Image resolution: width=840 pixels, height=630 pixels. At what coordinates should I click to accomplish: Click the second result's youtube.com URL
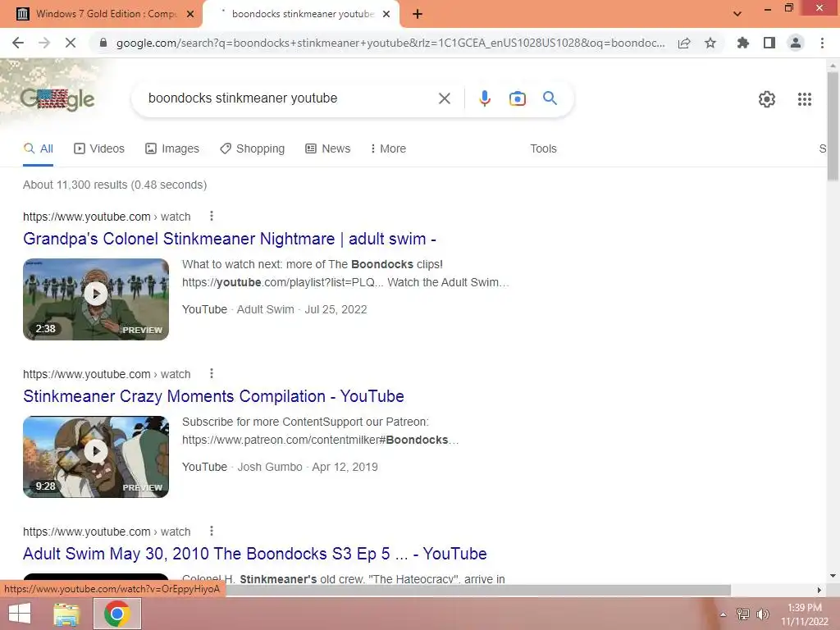107,374
